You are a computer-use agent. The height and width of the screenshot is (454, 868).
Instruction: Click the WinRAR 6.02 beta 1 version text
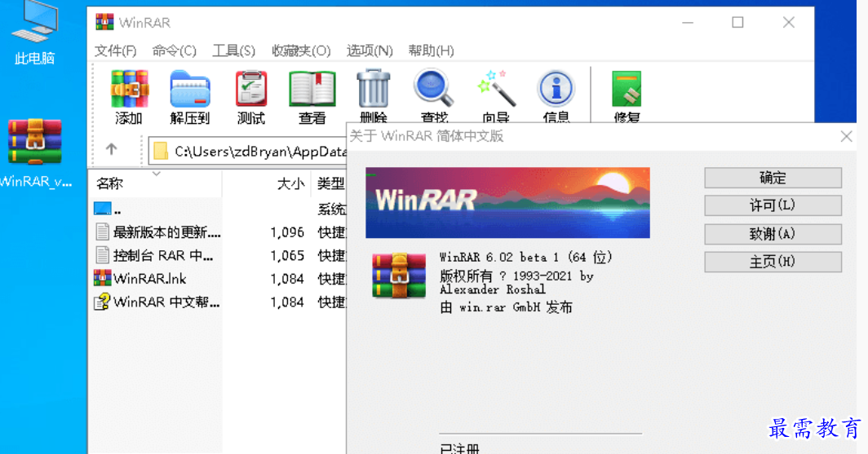[x=526, y=257]
